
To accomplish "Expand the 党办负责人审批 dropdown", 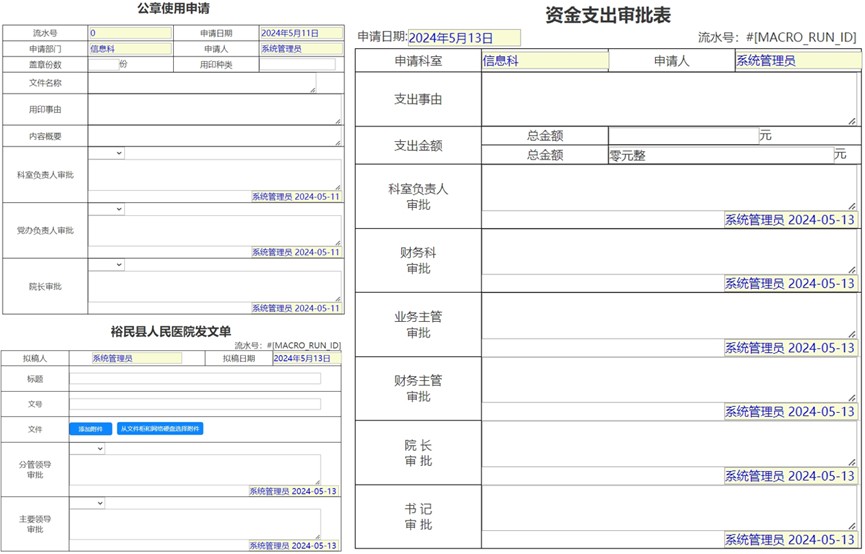I will (x=106, y=209).
